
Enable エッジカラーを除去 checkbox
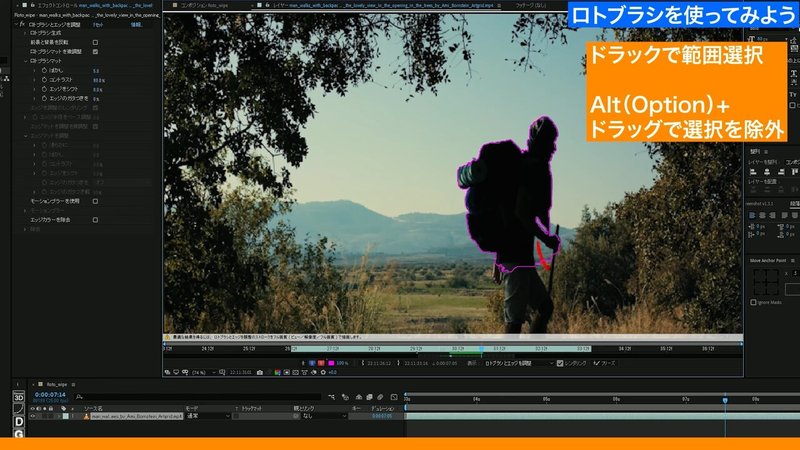(95, 220)
